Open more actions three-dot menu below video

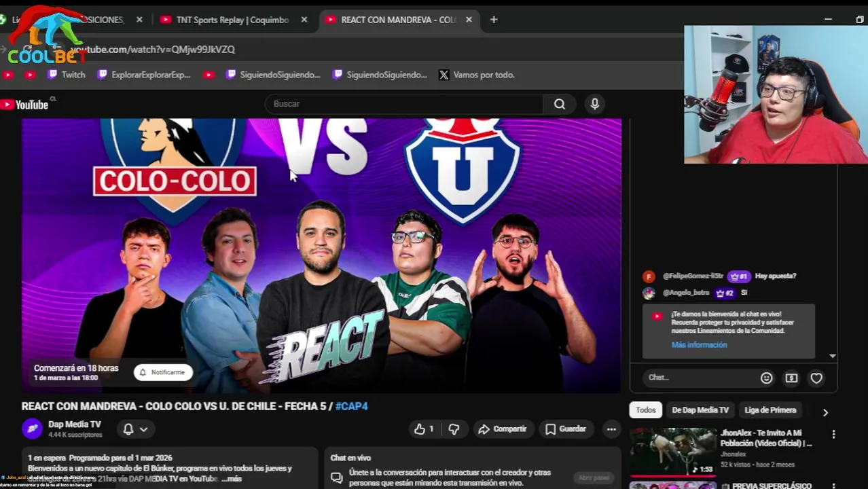611,429
